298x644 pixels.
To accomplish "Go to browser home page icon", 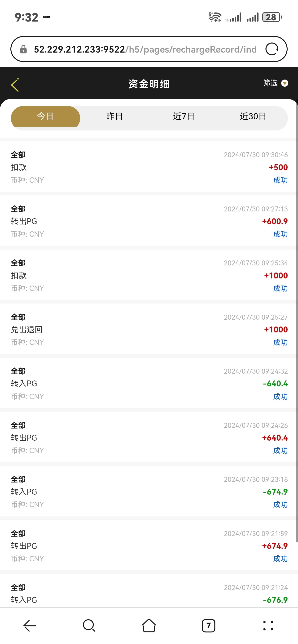I will pyautogui.click(x=149, y=626).
